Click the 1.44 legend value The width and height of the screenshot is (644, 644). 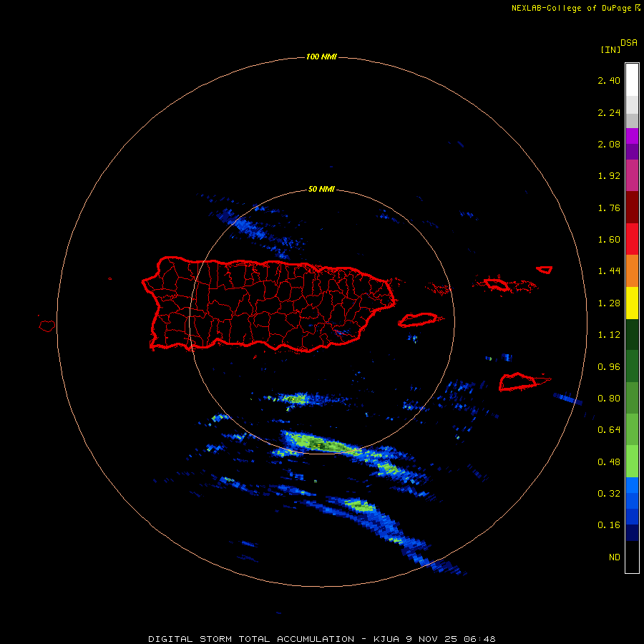[x=609, y=271]
